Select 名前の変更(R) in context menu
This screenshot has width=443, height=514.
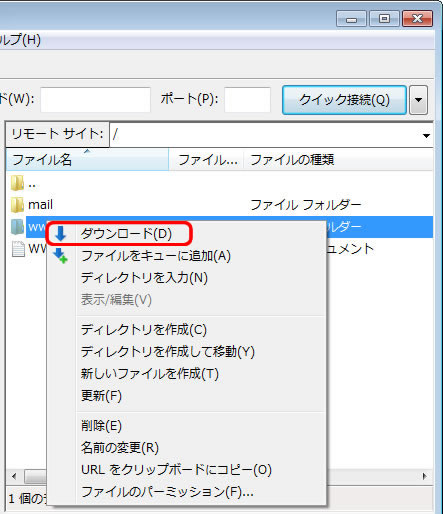pos(120,448)
